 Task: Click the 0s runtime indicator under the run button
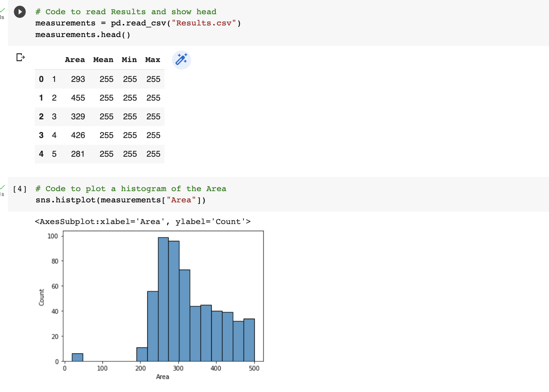[2, 16]
